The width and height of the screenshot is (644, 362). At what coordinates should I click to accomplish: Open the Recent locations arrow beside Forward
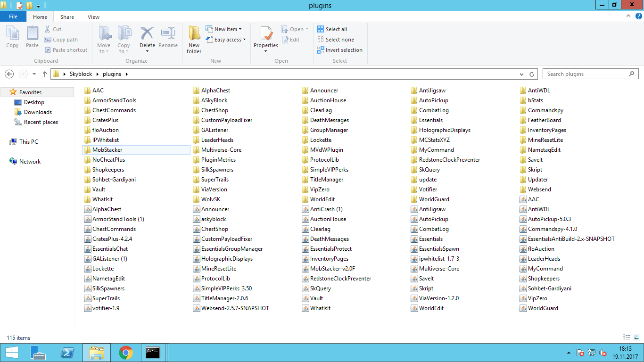(x=34, y=74)
